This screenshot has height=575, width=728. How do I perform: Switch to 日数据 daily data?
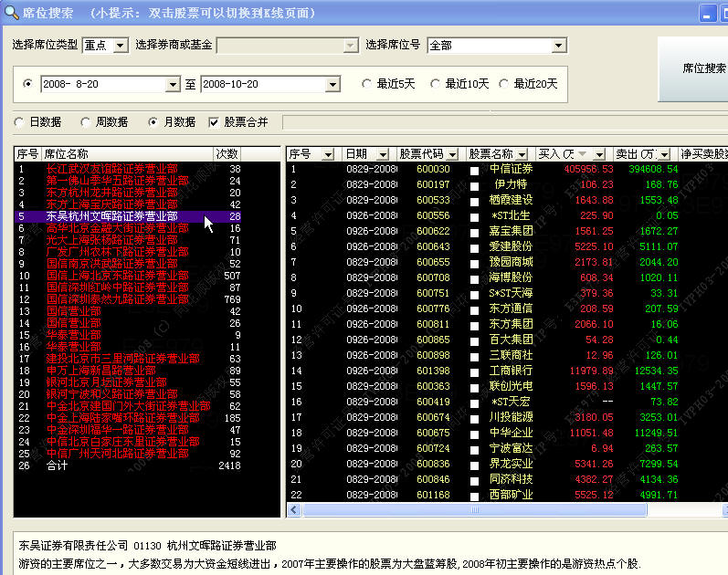(x=20, y=122)
